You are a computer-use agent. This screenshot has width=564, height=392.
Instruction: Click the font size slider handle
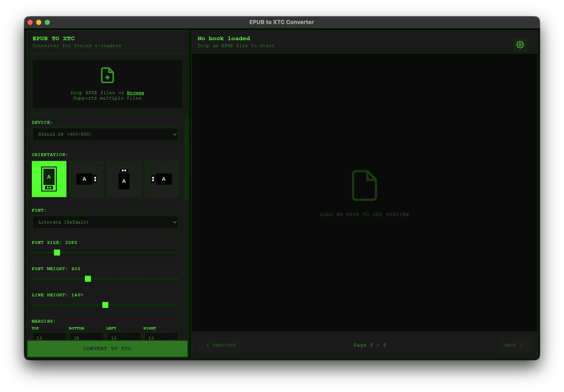[x=57, y=253]
